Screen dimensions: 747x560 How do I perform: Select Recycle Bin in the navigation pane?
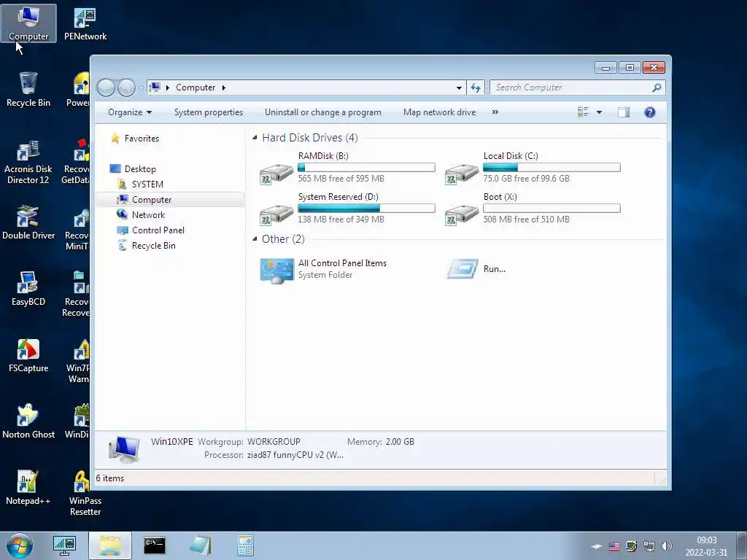[x=153, y=245]
